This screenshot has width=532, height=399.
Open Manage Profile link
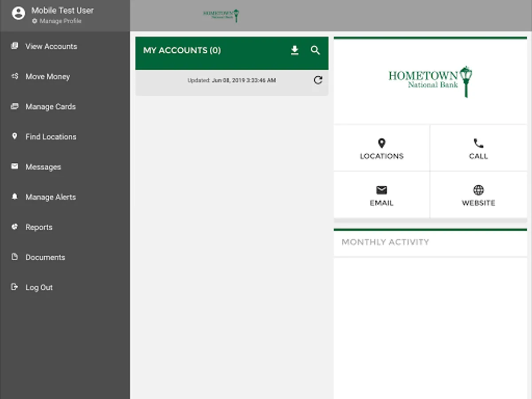tap(60, 21)
